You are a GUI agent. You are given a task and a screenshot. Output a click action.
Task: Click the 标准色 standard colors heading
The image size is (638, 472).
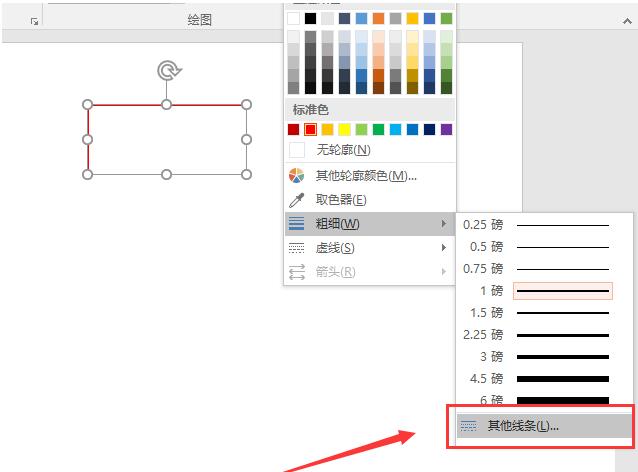(x=310, y=109)
